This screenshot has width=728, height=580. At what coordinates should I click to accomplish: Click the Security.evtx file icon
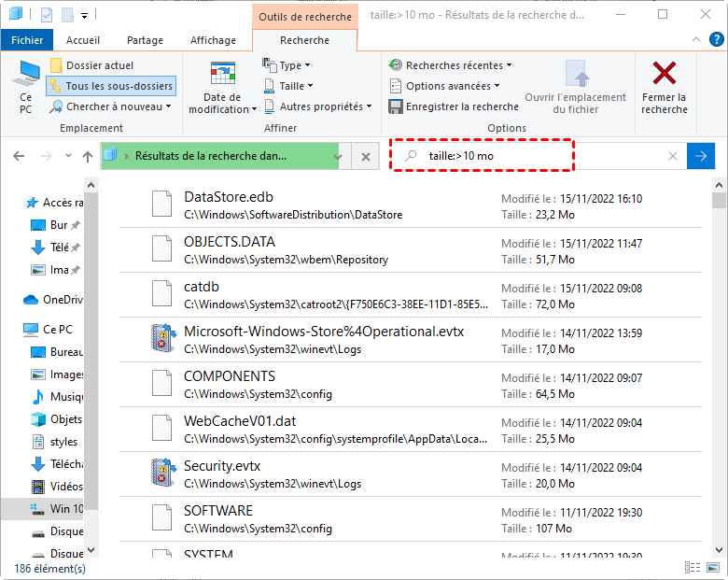163,473
